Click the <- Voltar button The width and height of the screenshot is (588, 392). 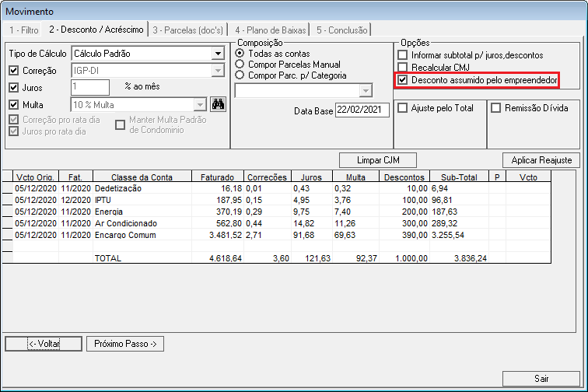point(44,344)
